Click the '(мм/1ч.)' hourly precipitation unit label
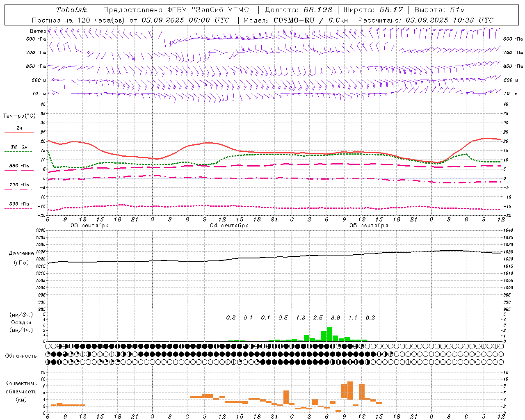 pos(21,330)
